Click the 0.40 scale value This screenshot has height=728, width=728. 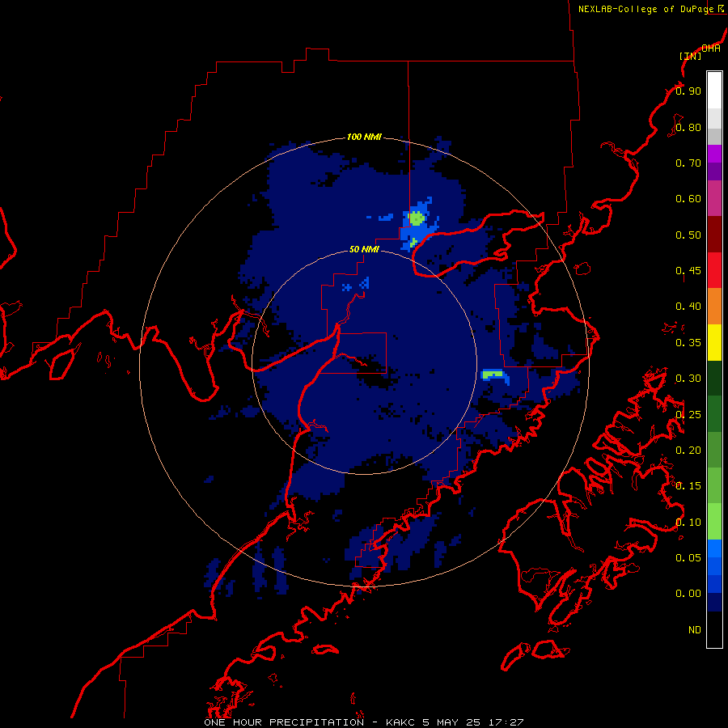pos(688,307)
